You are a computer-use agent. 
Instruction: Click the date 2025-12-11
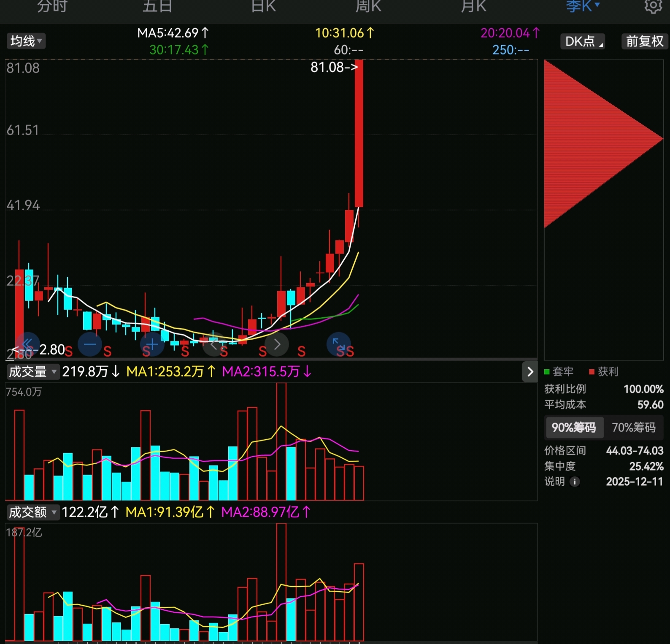pos(635,482)
